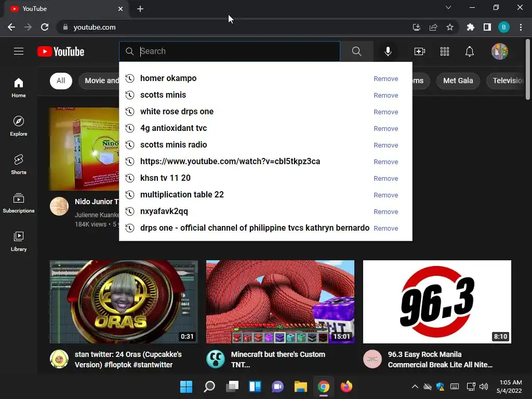Open the Minecraft Custom TNT thumbnail
Screen dimensions: 532x399
click(x=280, y=302)
